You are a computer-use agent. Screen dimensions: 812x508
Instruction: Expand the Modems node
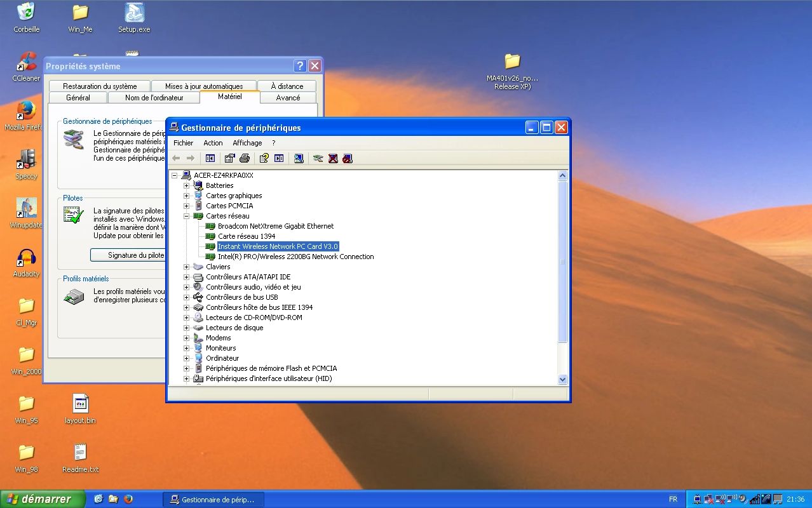(x=187, y=338)
